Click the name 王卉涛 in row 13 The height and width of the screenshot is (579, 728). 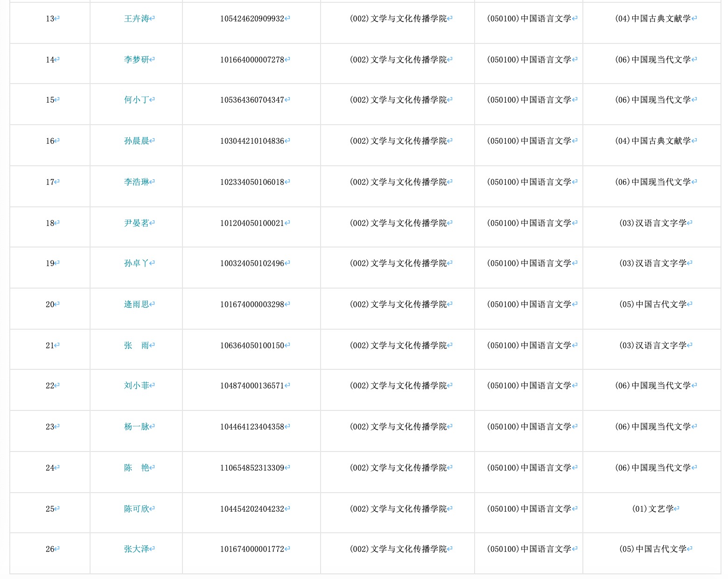(136, 19)
